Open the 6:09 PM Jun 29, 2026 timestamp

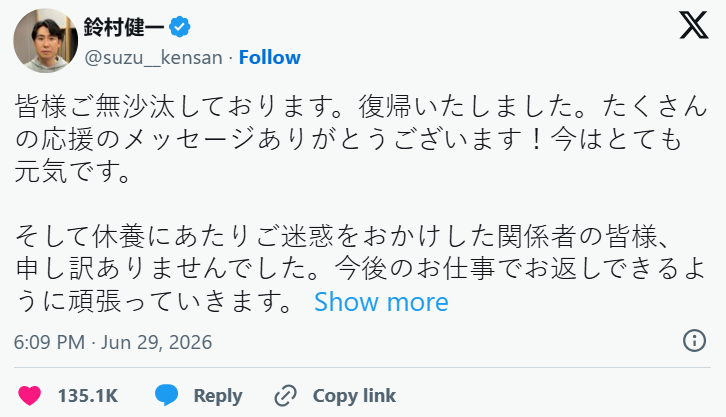[x=113, y=342]
